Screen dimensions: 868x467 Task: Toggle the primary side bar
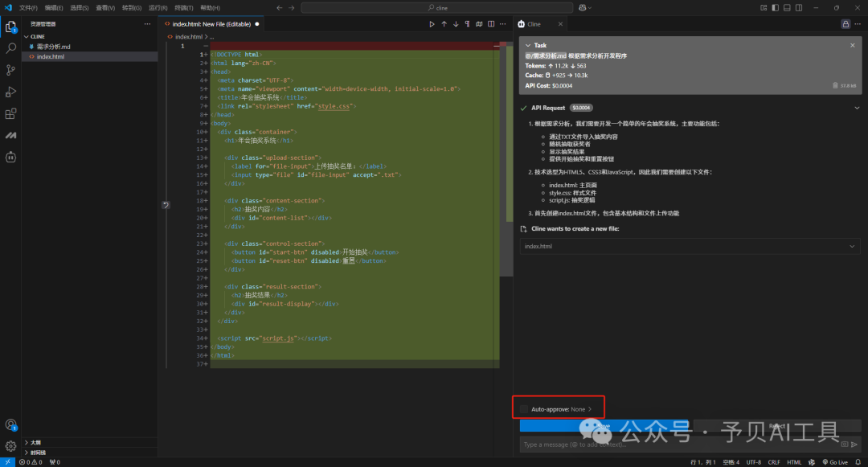(775, 8)
